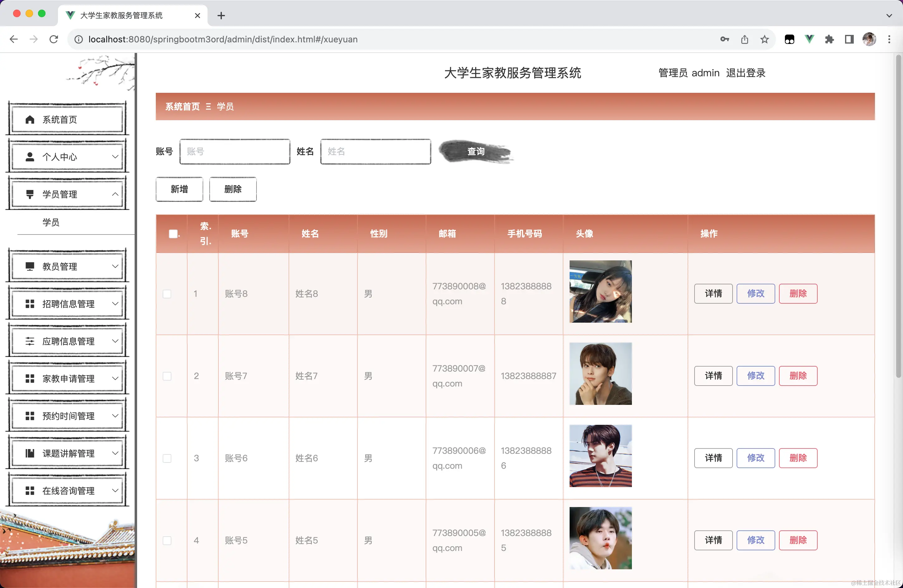Click the sliders icon in 应聘信息管理
Viewport: 903px width, 588px height.
[30, 341]
